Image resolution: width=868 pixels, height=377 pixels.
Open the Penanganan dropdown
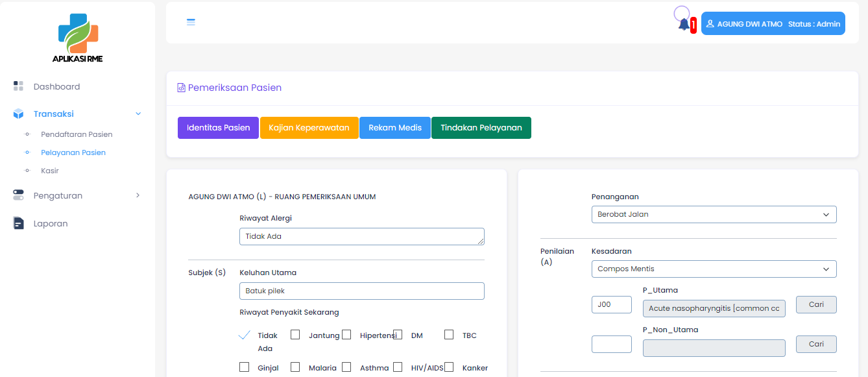(714, 214)
